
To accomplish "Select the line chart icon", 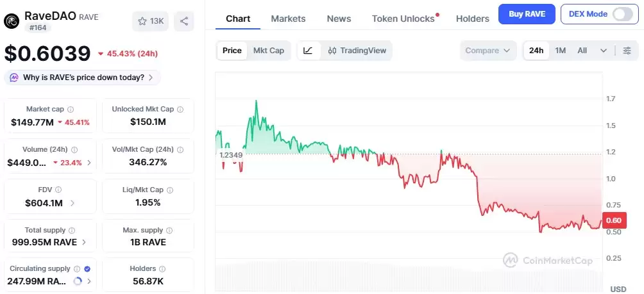I will tap(308, 51).
